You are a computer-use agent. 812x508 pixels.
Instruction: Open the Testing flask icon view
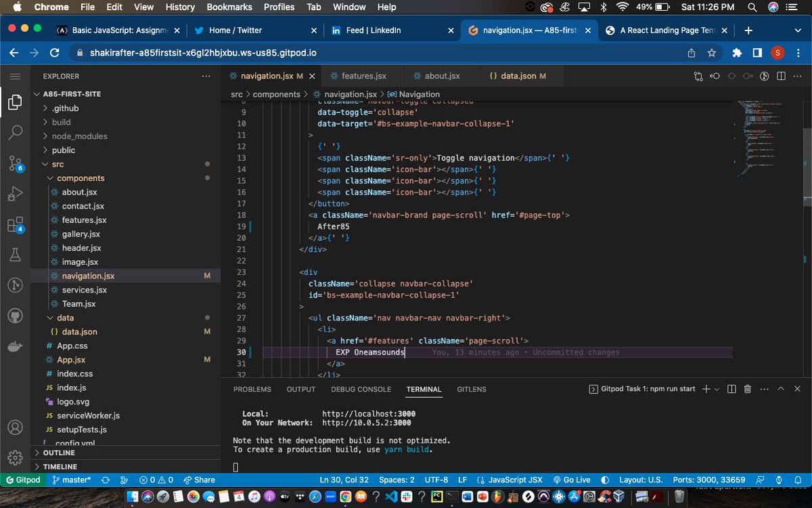coord(15,255)
